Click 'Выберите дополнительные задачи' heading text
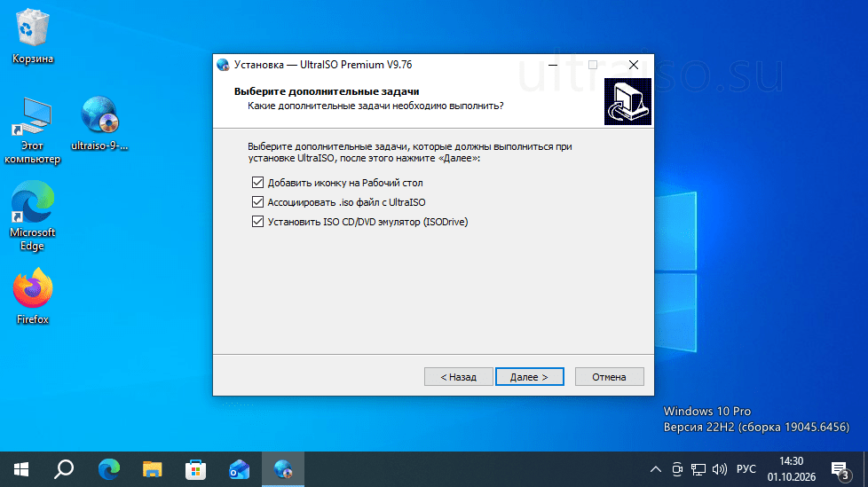Viewport: 868px width, 487px height. point(326,91)
